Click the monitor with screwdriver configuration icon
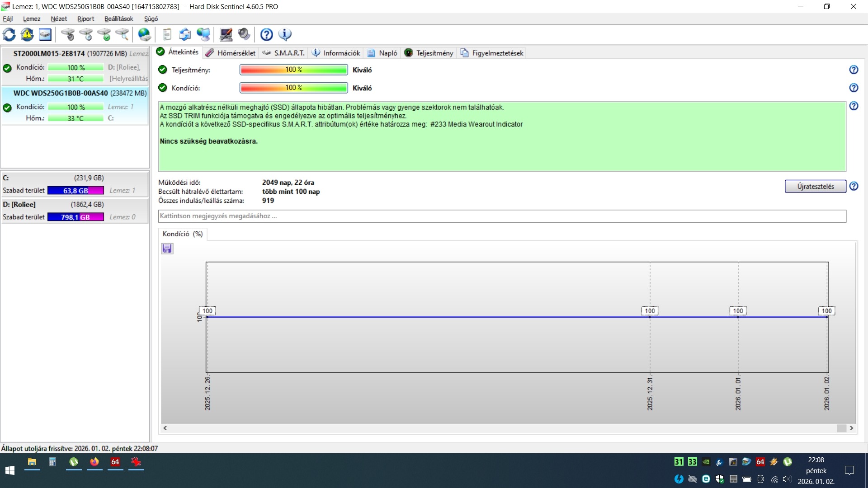The image size is (868, 488). [x=226, y=34]
